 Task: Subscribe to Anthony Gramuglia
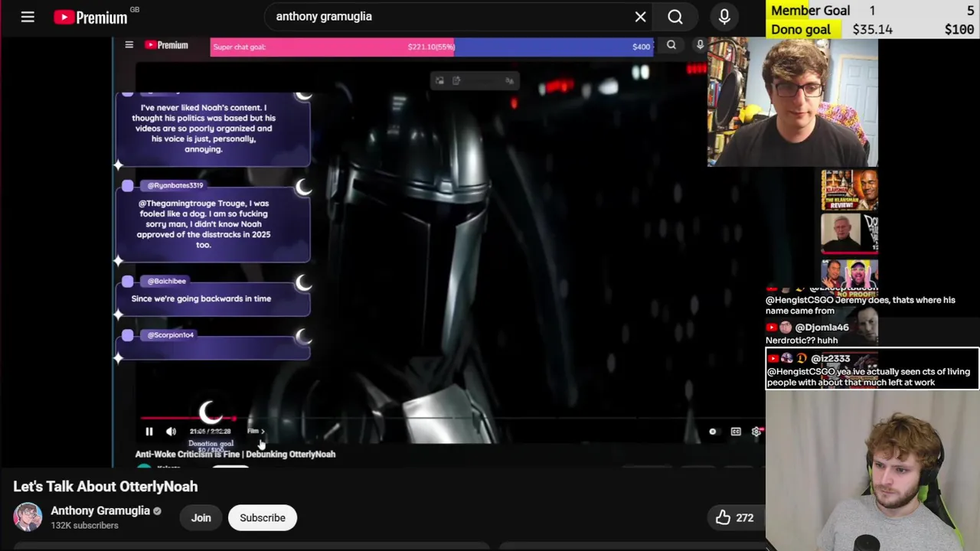(x=263, y=517)
